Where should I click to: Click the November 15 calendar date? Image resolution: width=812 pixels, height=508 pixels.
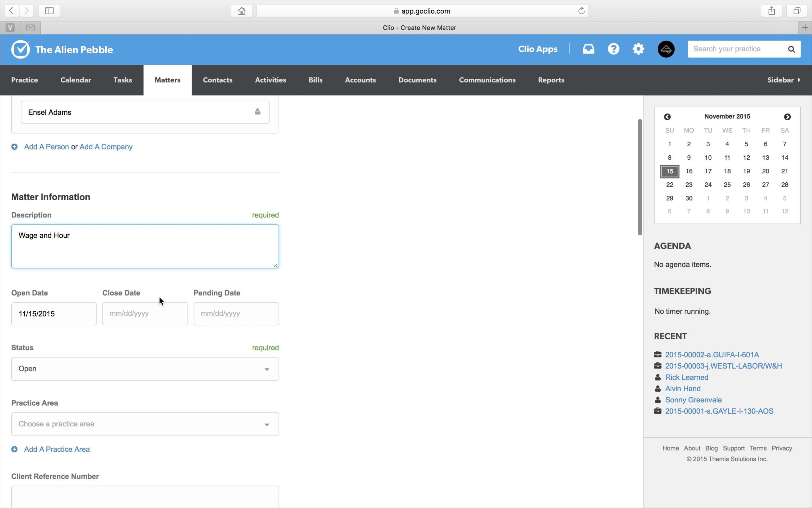(x=669, y=170)
